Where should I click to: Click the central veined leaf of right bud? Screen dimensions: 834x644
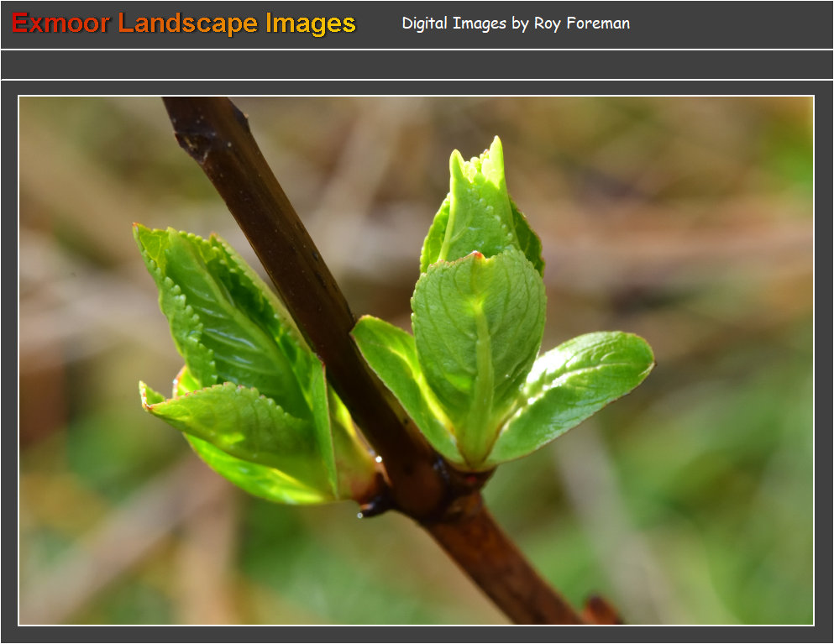click(479, 327)
